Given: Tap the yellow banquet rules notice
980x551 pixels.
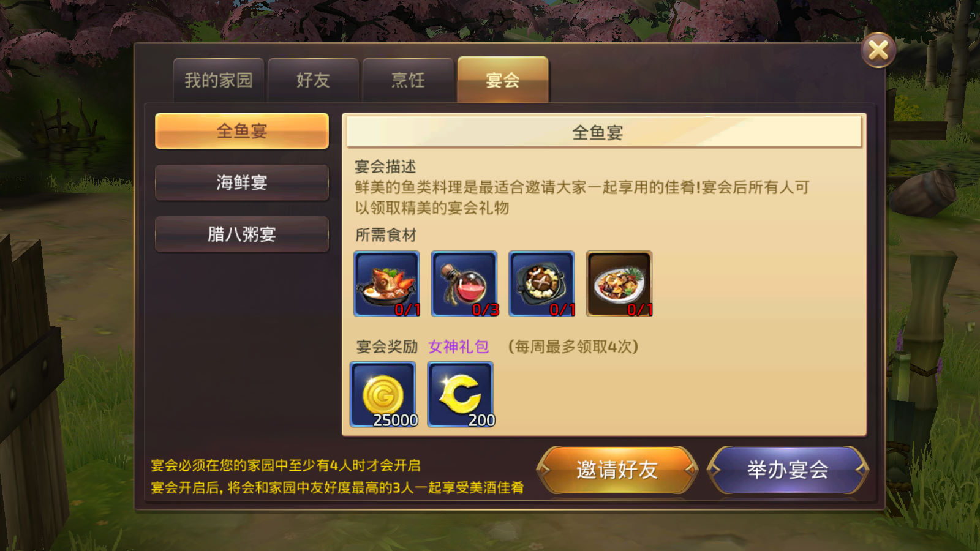Looking at the screenshot, I should [x=337, y=476].
